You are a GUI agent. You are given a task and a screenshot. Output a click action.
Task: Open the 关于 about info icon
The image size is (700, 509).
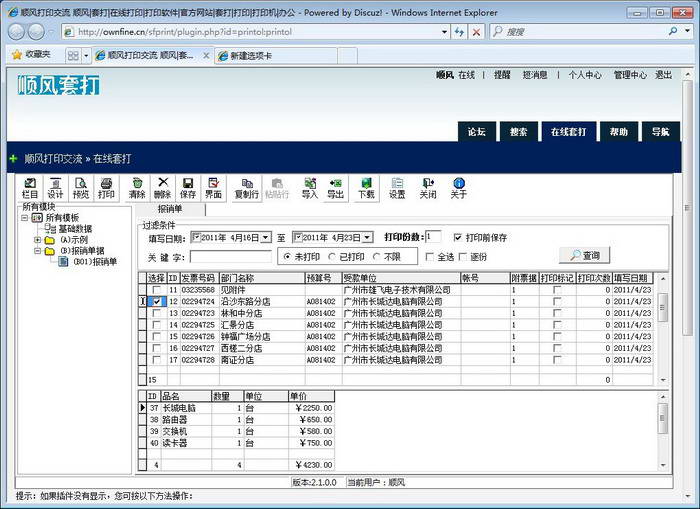(x=458, y=188)
